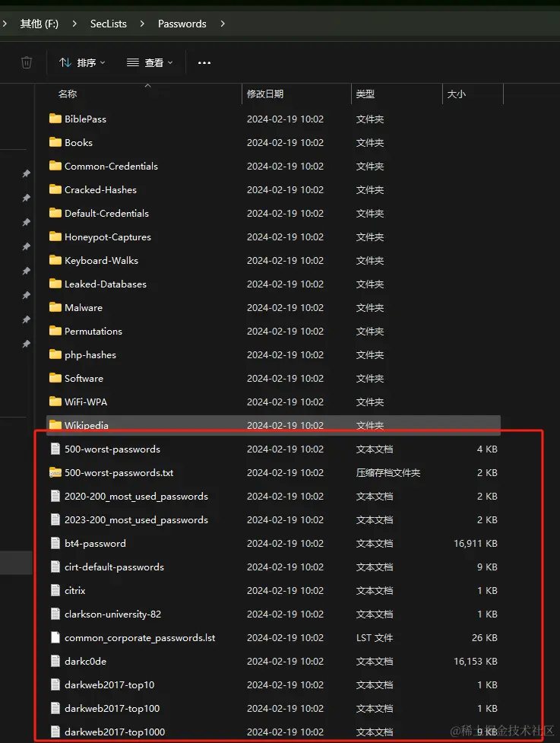
Task: Click the clarkson-university-82 file name
Action: (x=112, y=614)
